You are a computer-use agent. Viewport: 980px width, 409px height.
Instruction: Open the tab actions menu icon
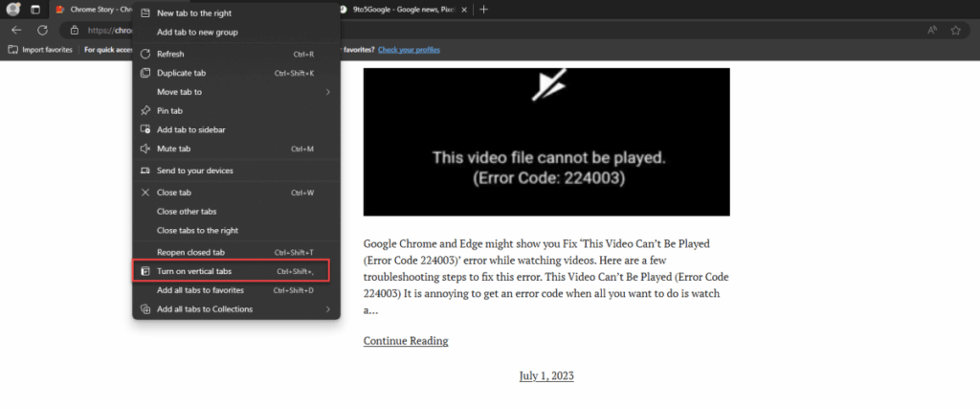(35, 10)
